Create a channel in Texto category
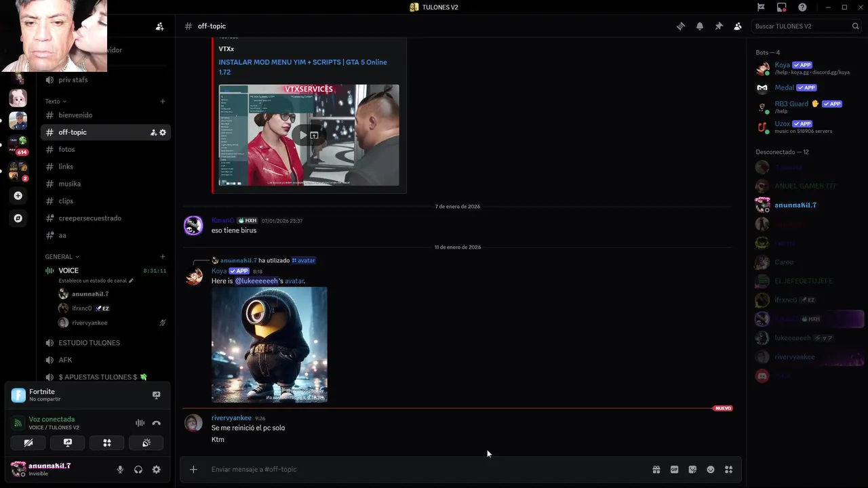Viewport: 868px width, 488px height. click(163, 102)
